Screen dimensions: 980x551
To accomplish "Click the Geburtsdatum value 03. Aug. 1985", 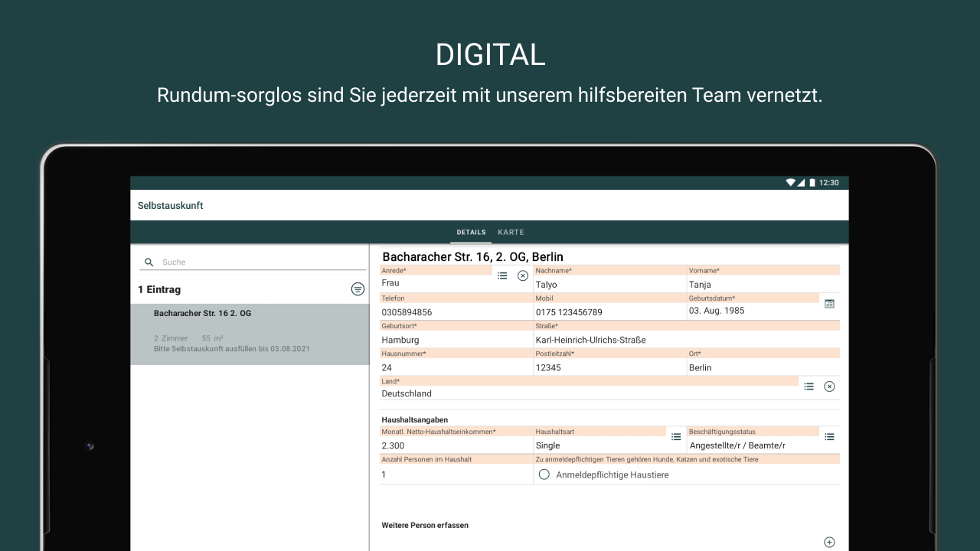I will [717, 311].
